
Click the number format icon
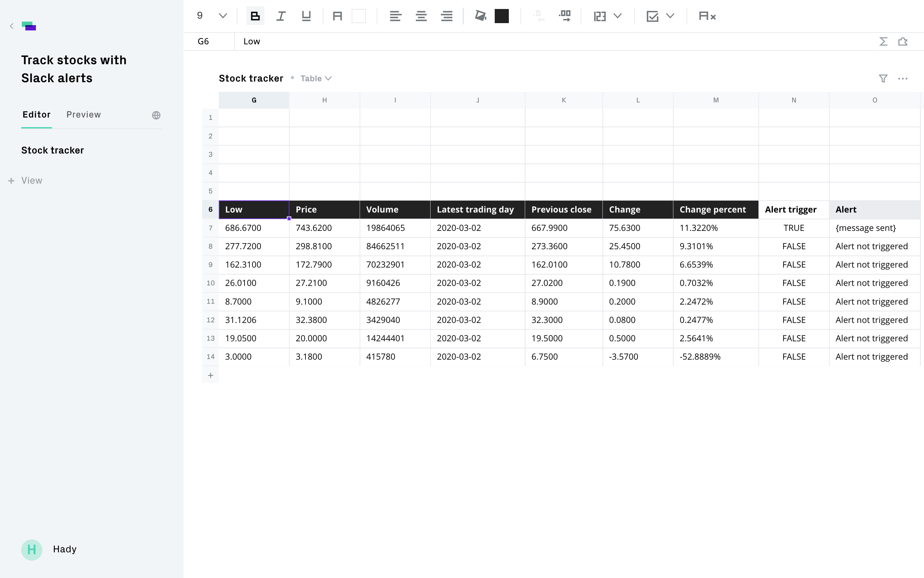pos(600,16)
